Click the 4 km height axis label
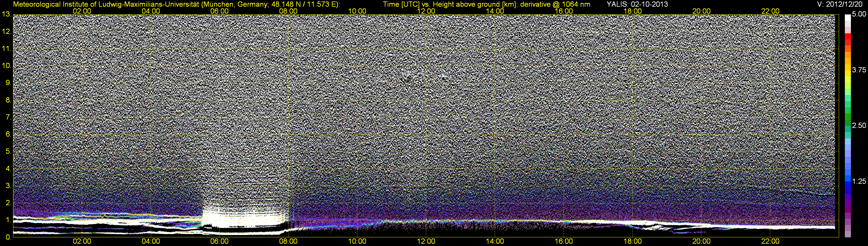This screenshot has width=868, height=246. (8, 168)
